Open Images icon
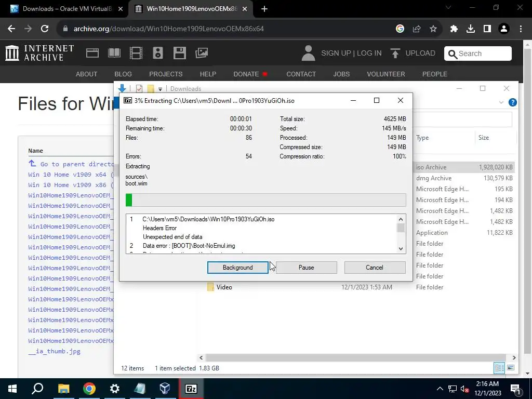Image resolution: width=532 pixels, height=399 pixels. (202, 53)
